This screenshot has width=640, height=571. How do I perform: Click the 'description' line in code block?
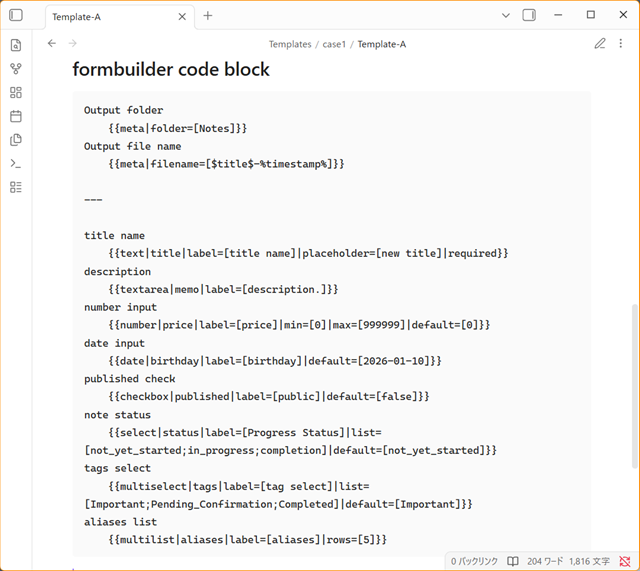(118, 271)
